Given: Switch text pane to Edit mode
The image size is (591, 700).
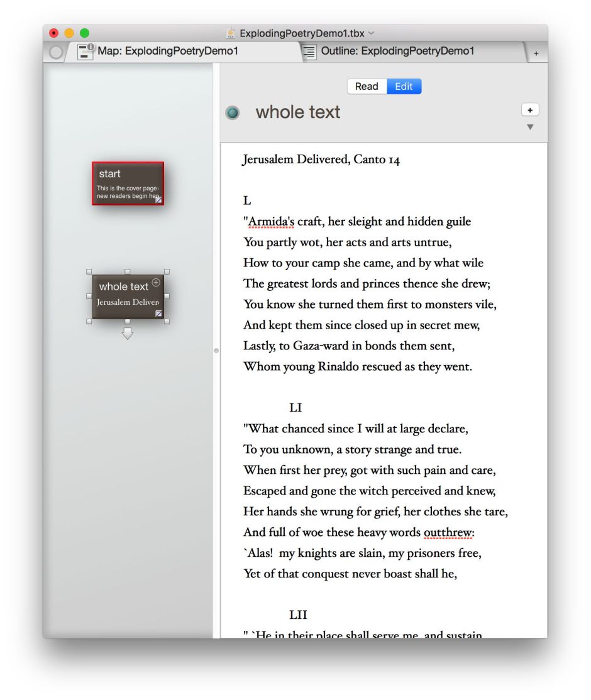Looking at the screenshot, I should [404, 87].
